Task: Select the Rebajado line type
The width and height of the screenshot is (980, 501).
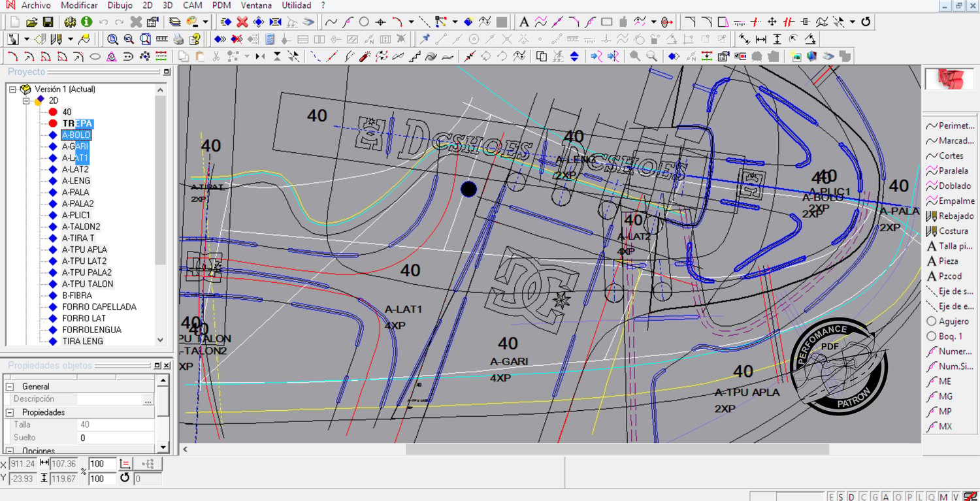Action: [x=950, y=216]
